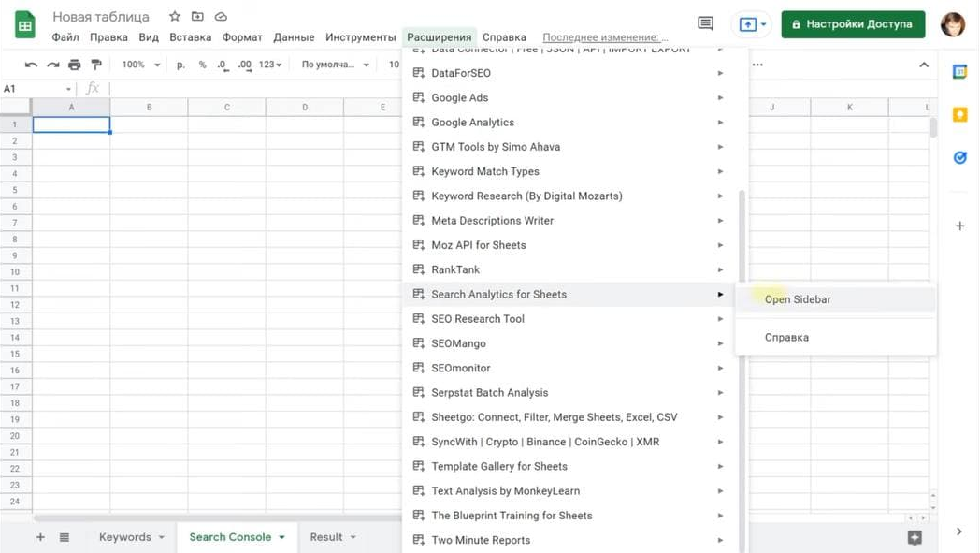Image resolution: width=980 pixels, height=553 pixels.
Task: Open Google Calendar side panel icon
Action: pos(959,72)
